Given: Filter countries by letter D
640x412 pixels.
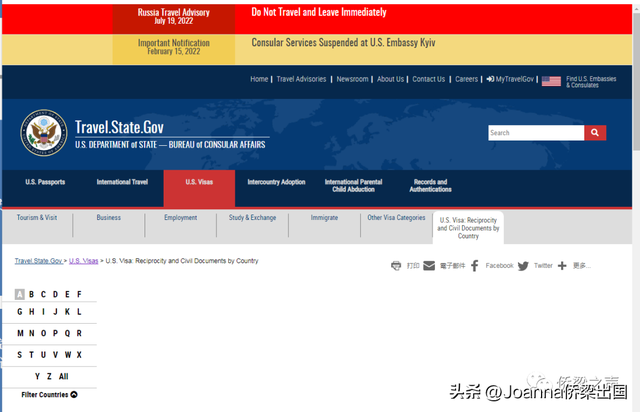Looking at the screenshot, I should coord(55,294).
